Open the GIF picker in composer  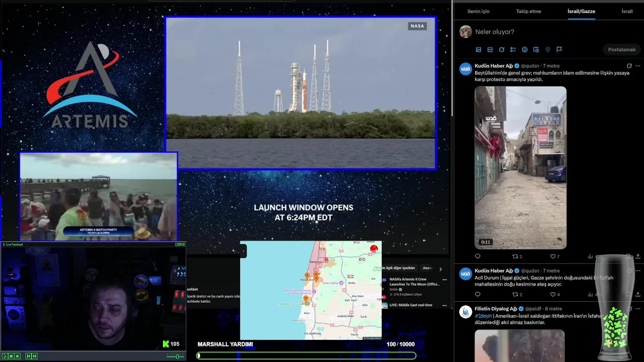tap(490, 50)
